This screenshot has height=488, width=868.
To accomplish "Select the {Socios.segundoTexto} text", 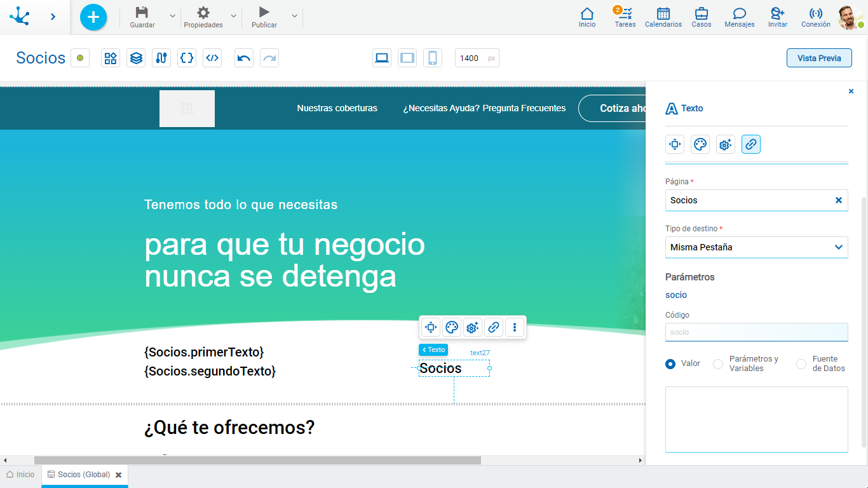I will click(x=210, y=371).
